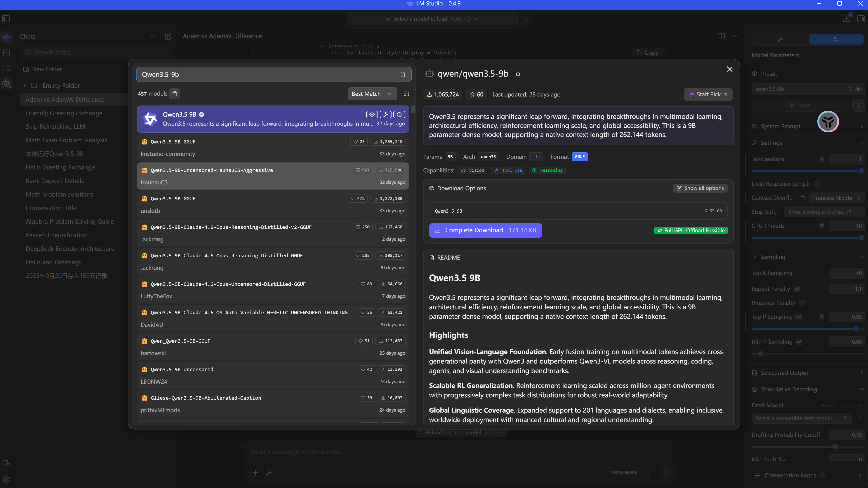Toggle the split view icon in chat header
Image resolution: width=868 pixels, height=488 pixels.
(721, 36)
